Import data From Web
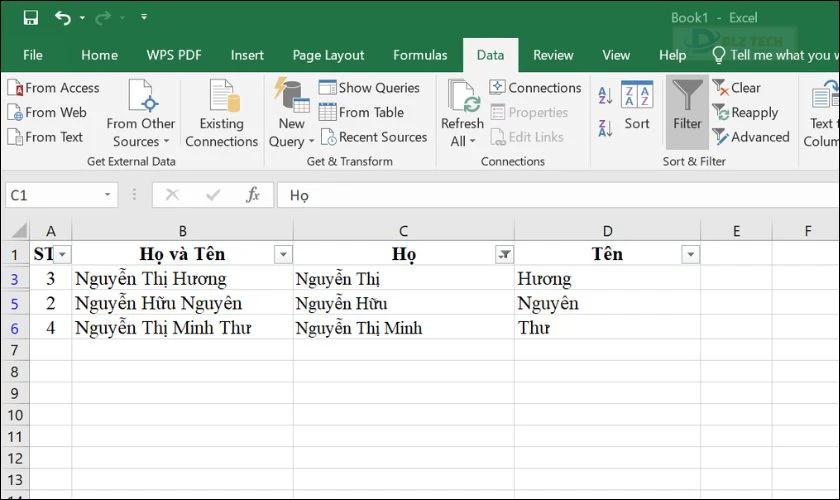 pyautogui.click(x=47, y=113)
